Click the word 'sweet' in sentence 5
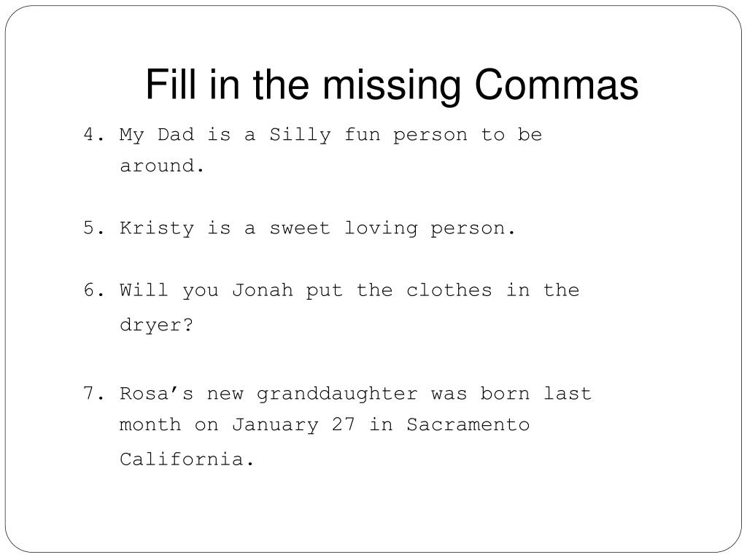 point(300,228)
